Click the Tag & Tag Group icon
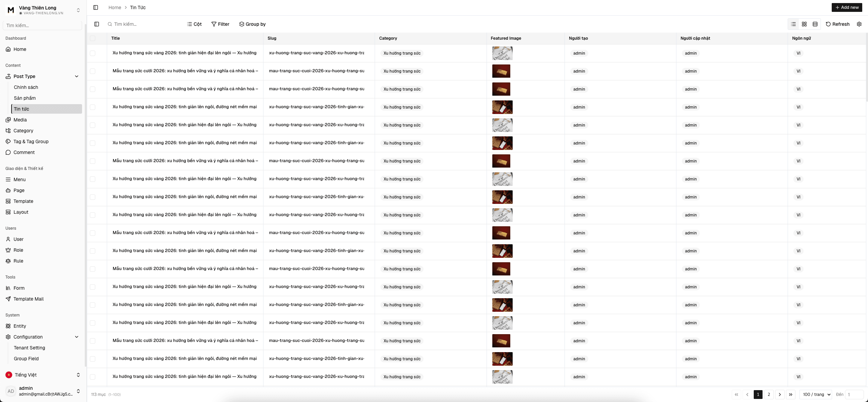Image resolution: width=868 pixels, height=402 pixels. (x=8, y=141)
